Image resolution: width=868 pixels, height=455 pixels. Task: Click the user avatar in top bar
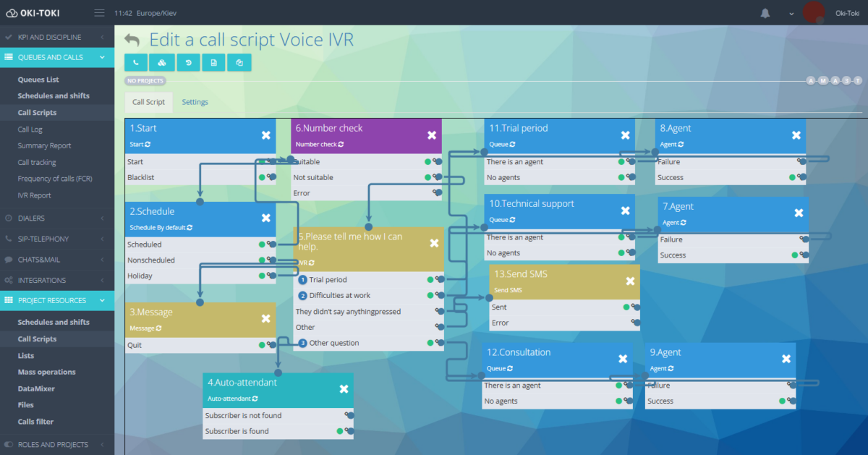coord(814,12)
